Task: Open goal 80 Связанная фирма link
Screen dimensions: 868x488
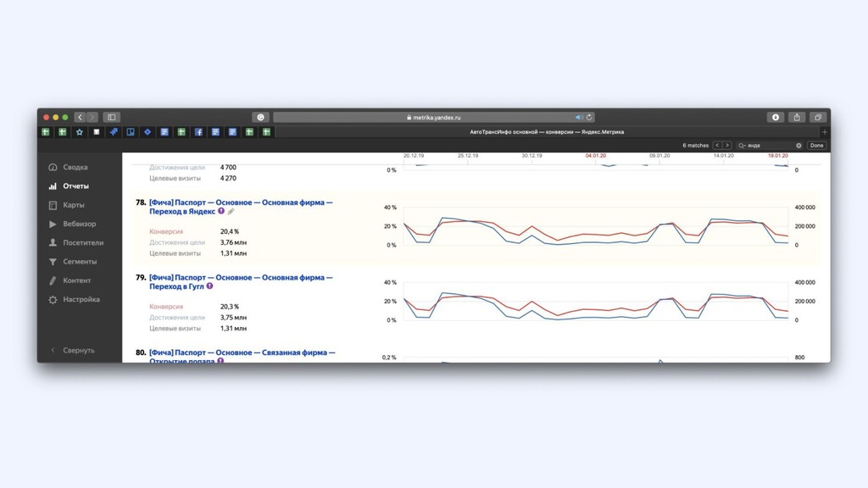Action: [242, 357]
